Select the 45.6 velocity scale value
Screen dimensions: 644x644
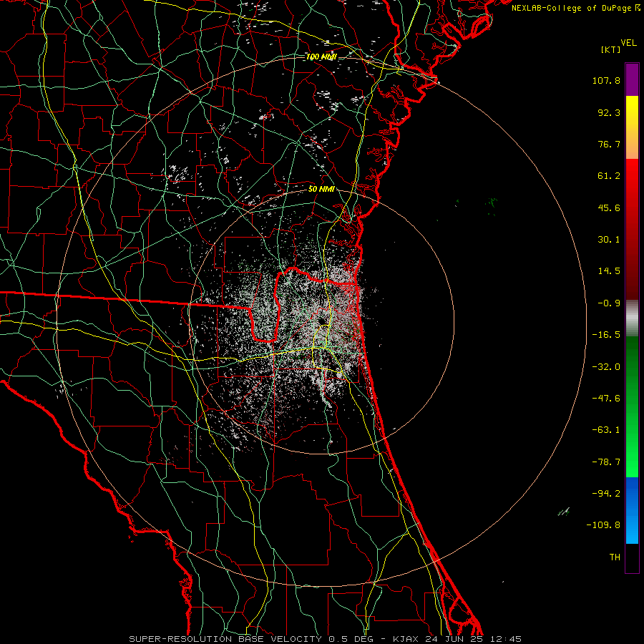click(609, 208)
